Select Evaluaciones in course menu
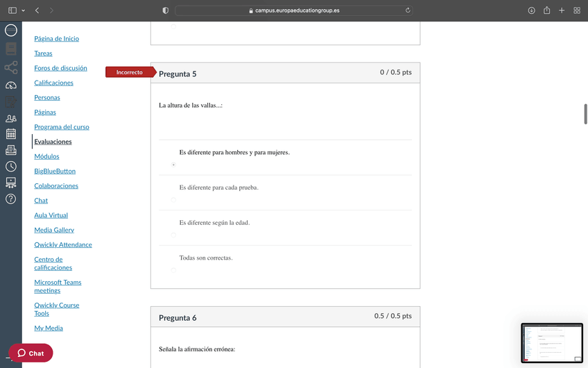588x368 pixels. (x=53, y=142)
